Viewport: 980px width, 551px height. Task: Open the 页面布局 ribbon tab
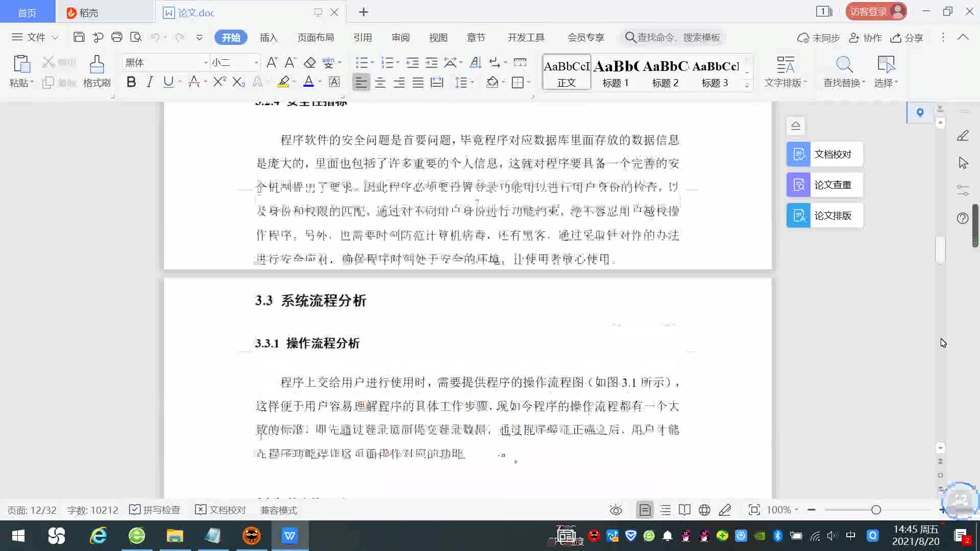[x=315, y=38]
